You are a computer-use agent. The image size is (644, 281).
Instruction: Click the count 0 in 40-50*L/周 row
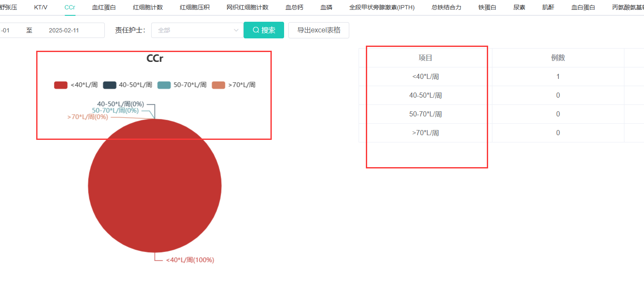tap(558, 96)
